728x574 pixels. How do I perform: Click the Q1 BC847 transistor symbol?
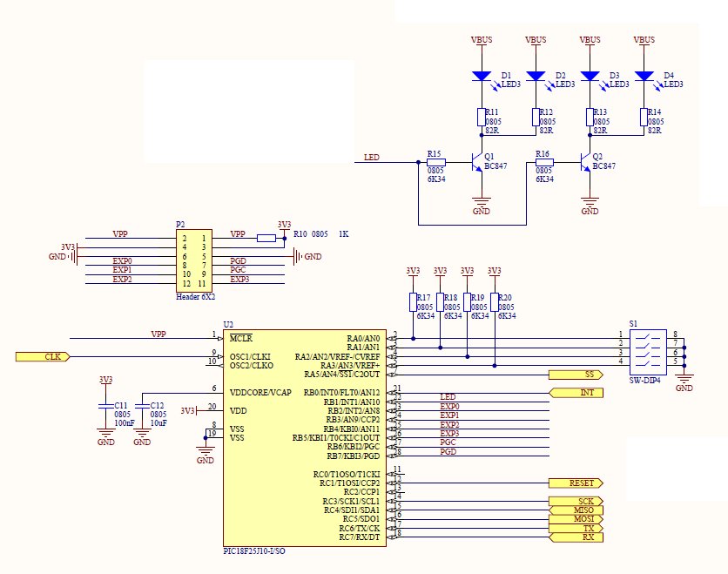point(478,163)
